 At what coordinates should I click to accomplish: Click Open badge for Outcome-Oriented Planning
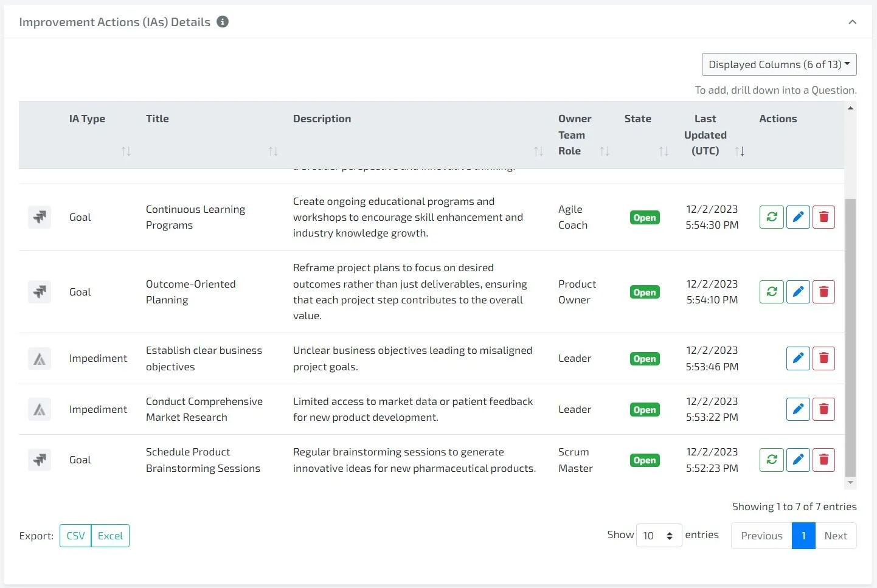(645, 292)
